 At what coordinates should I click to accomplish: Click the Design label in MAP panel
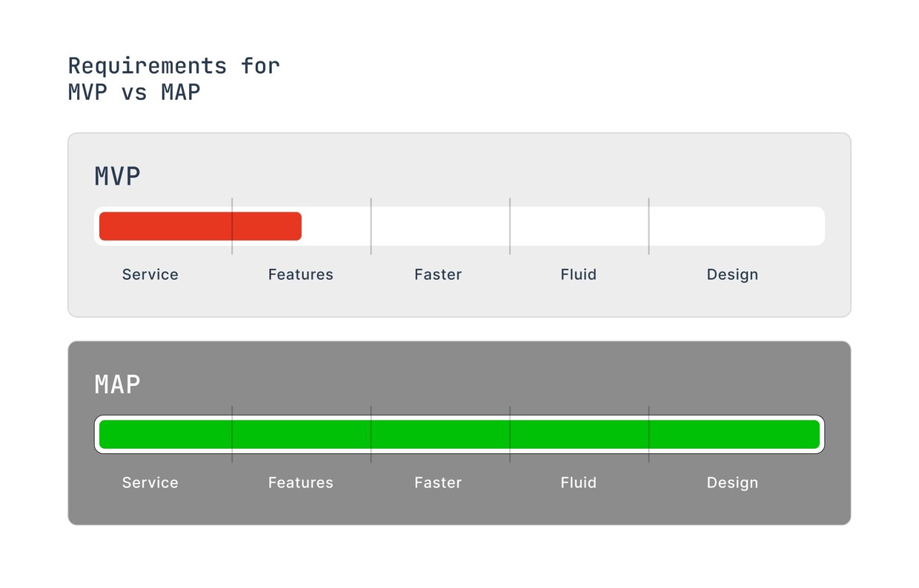point(732,483)
